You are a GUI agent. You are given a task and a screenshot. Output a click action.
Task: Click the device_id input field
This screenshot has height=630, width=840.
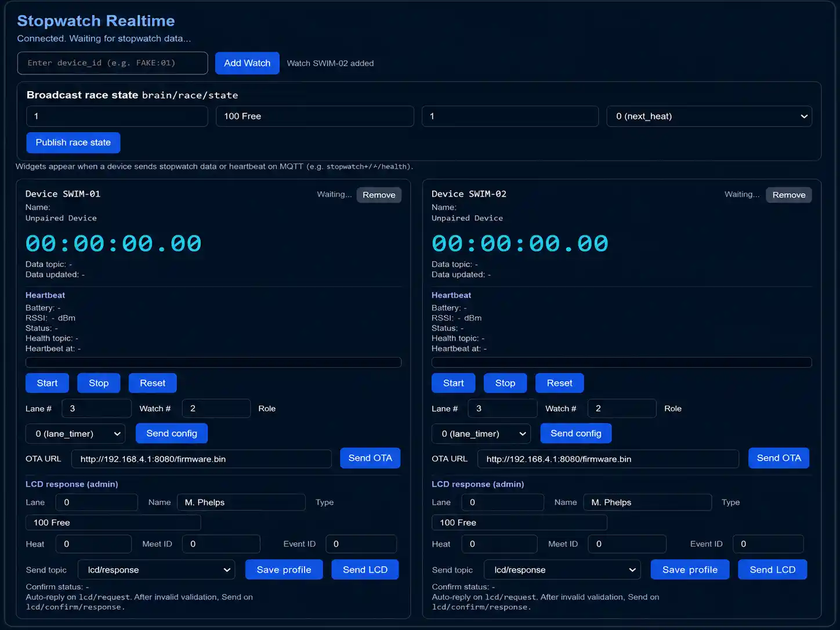[113, 63]
